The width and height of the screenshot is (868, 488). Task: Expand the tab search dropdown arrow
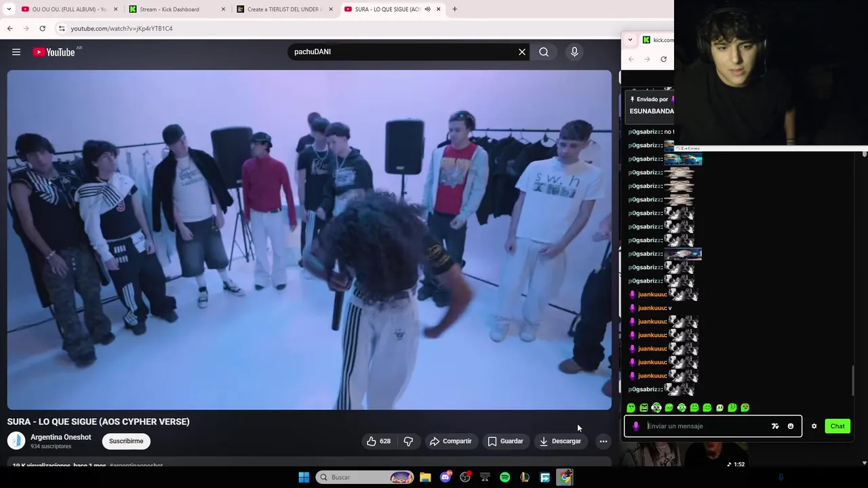click(9, 9)
